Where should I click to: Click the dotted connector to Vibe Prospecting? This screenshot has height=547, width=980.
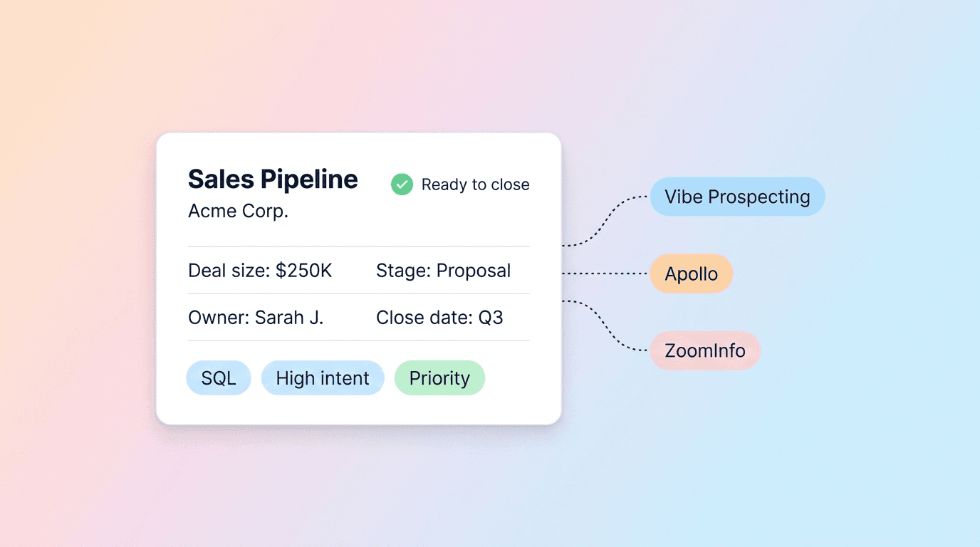coord(606,221)
